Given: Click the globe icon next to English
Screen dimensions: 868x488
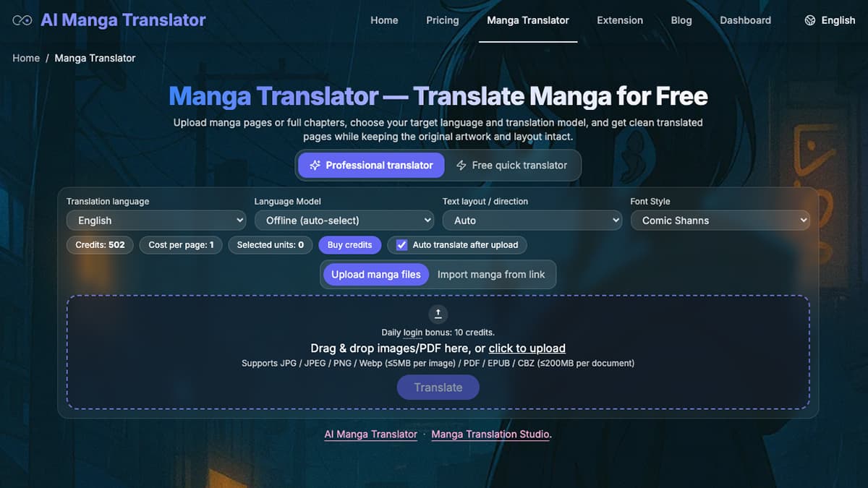Looking at the screenshot, I should 810,20.
